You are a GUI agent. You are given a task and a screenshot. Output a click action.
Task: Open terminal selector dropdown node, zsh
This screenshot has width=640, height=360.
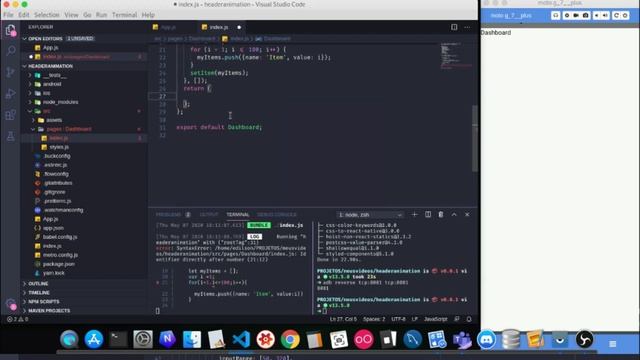pyautogui.click(x=370, y=214)
